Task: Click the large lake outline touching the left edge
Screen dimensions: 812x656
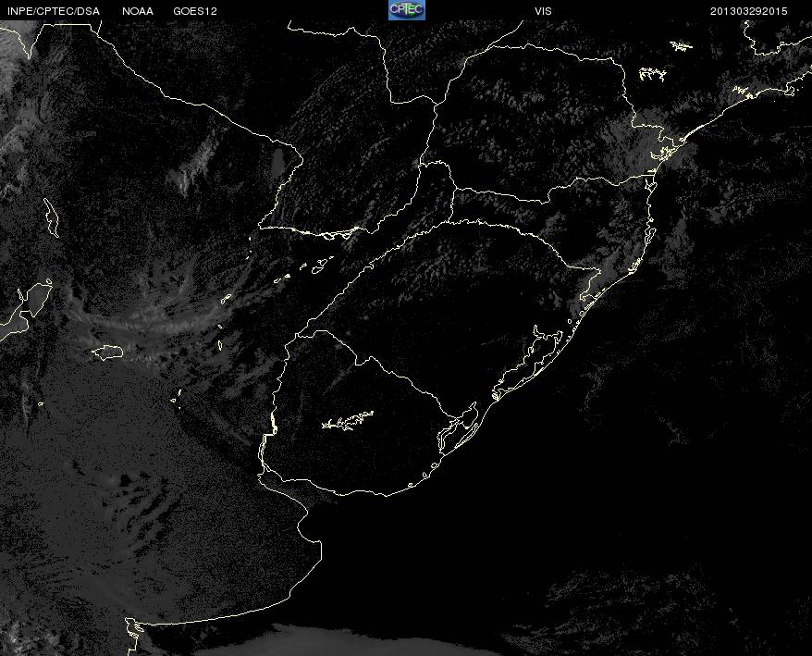Action: [x=26, y=310]
